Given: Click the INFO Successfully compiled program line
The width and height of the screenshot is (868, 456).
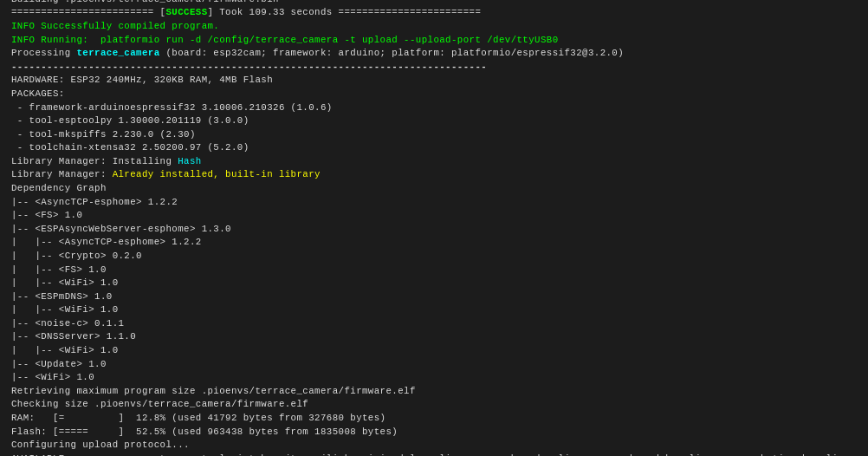Looking at the screenshot, I should (x=115, y=26).
